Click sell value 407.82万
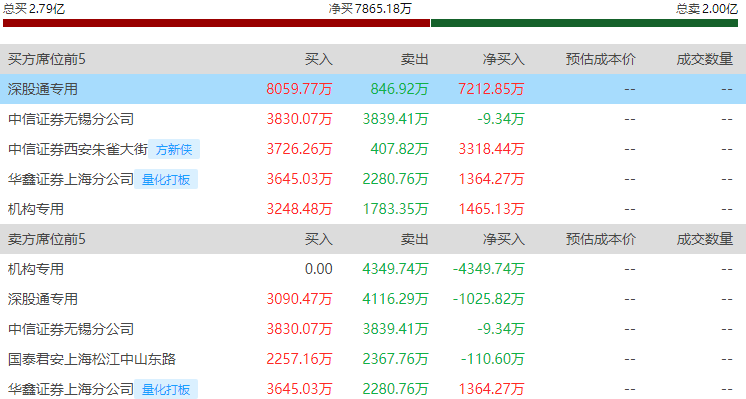Viewport: 746px width, 399px height. 400,149
